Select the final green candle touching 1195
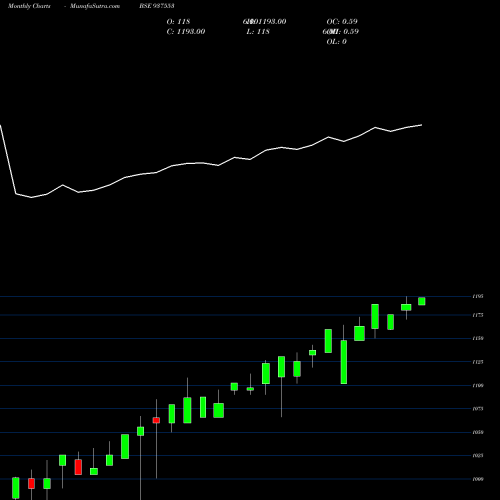The image size is (500, 500). pos(422,301)
